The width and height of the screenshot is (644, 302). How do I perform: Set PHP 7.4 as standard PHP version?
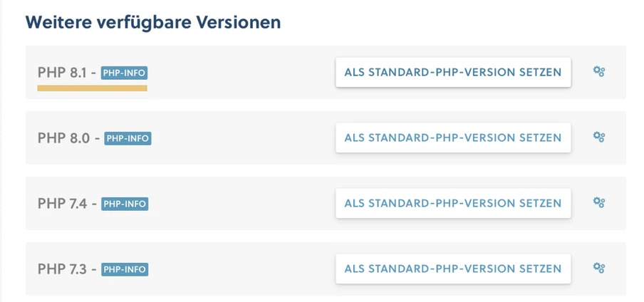tap(453, 203)
